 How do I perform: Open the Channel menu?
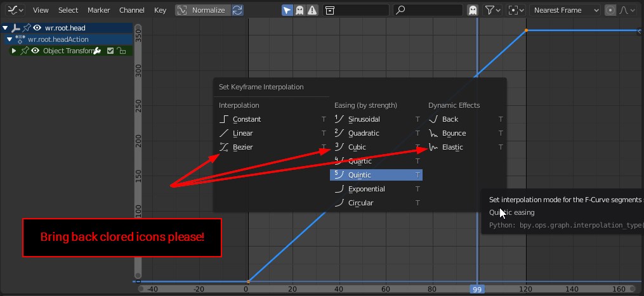coord(132,10)
